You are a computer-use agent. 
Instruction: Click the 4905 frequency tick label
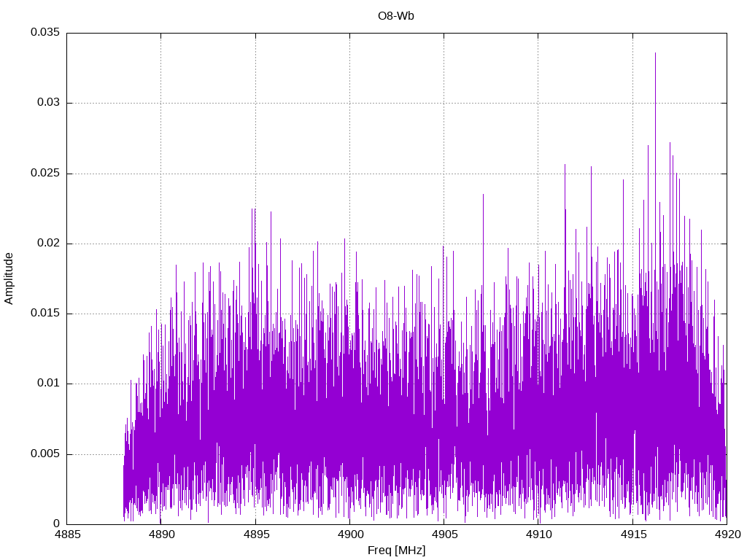point(444,535)
